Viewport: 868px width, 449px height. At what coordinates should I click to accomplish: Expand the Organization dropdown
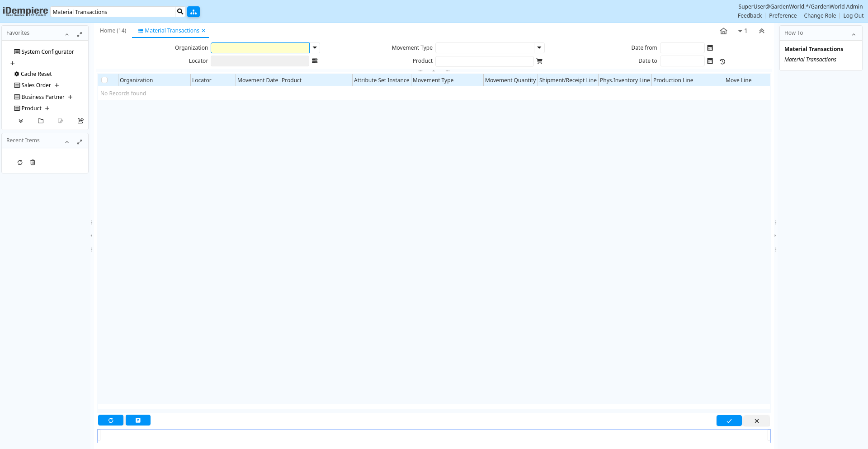click(315, 48)
